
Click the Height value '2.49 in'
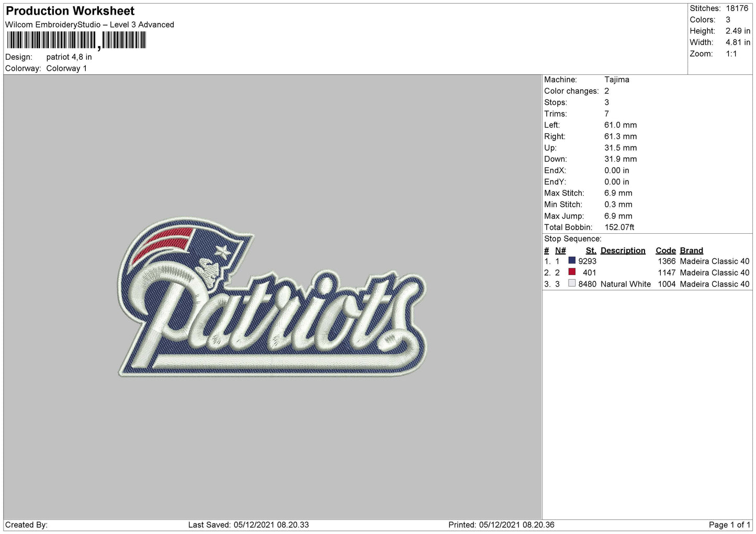(738, 31)
